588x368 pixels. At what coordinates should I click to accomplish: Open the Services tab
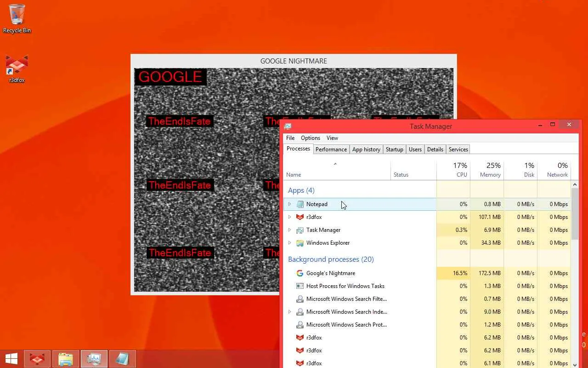pos(458,149)
